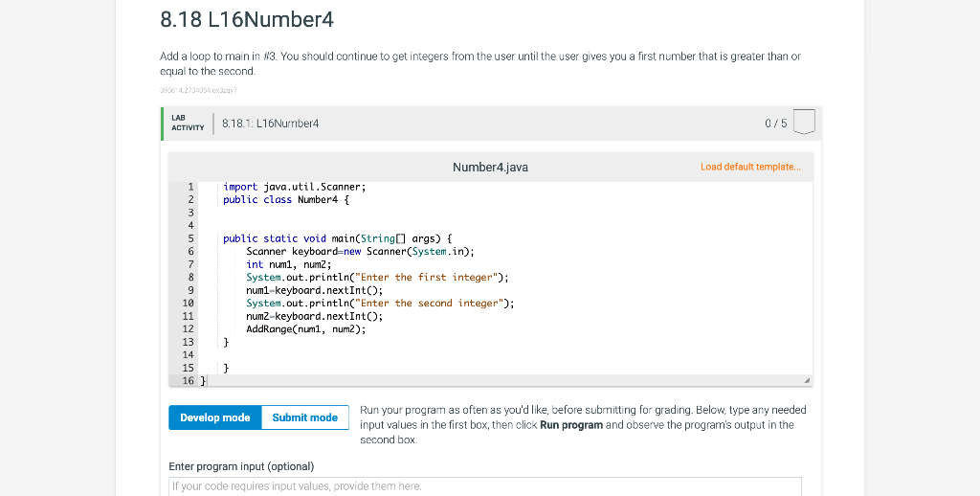Click line number 16 in the gutter
Image resolution: width=980 pixels, height=496 pixels.
point(188,380)
